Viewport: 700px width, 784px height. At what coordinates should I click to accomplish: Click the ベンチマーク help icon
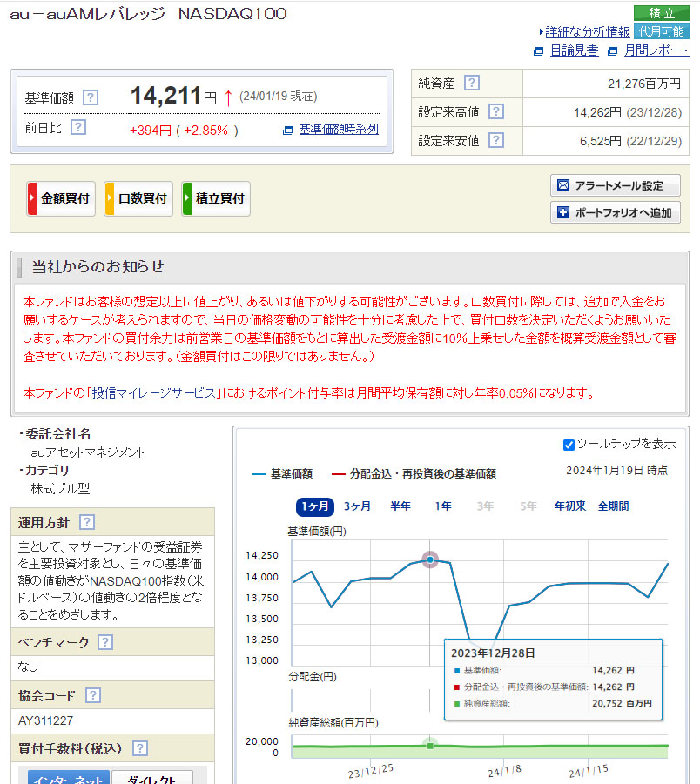[105, 642]
